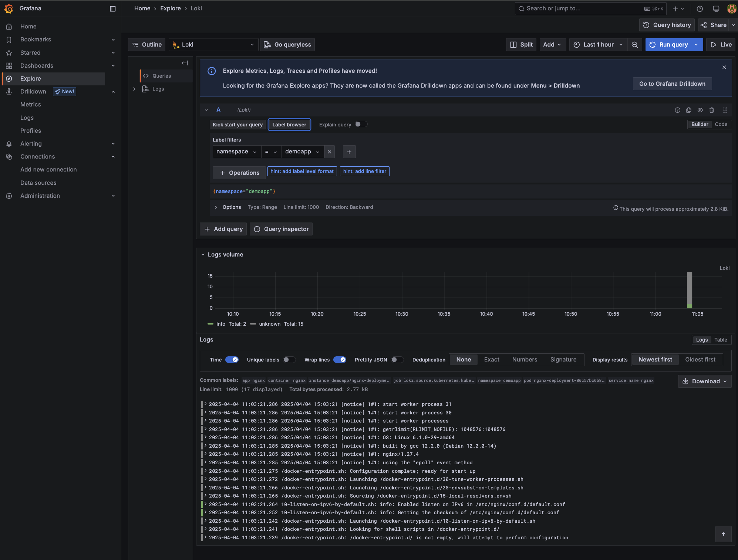Click the Query inspector button

(281, 229)
